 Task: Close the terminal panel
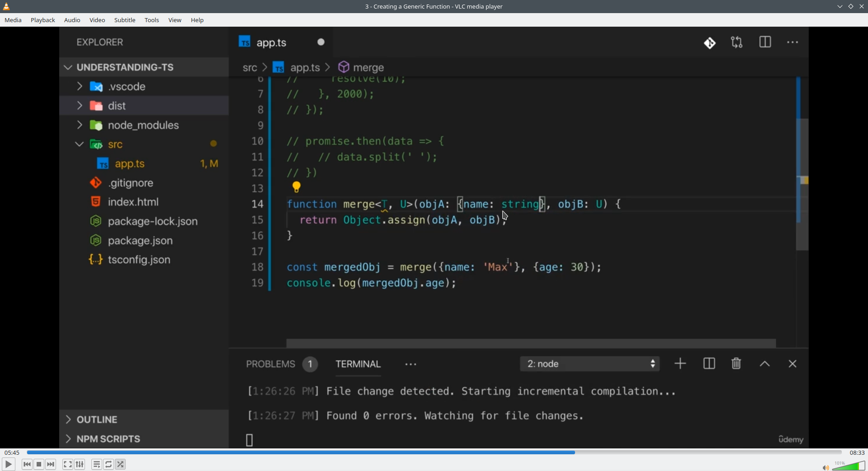point(793,364)
